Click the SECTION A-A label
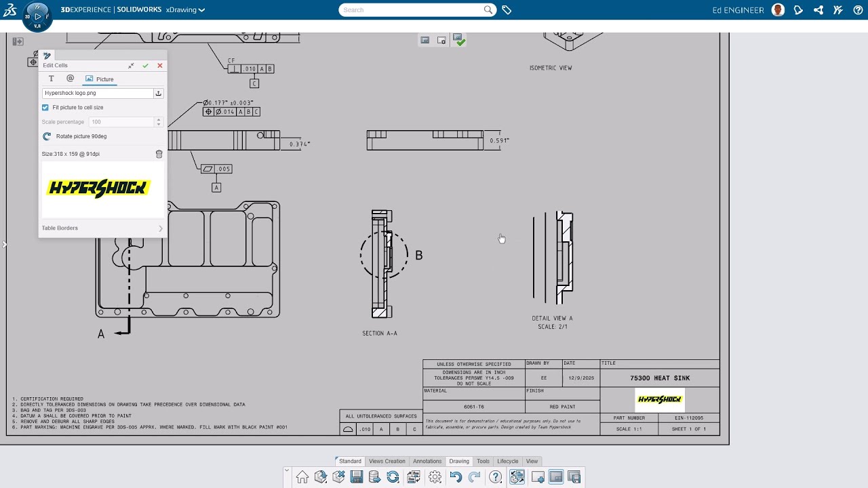 point(380,333)
